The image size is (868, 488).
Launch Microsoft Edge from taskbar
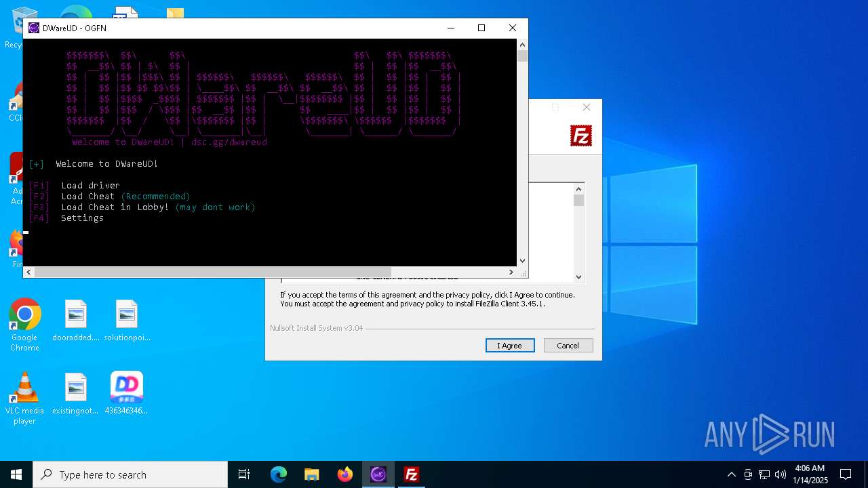(x=279, y=474)
